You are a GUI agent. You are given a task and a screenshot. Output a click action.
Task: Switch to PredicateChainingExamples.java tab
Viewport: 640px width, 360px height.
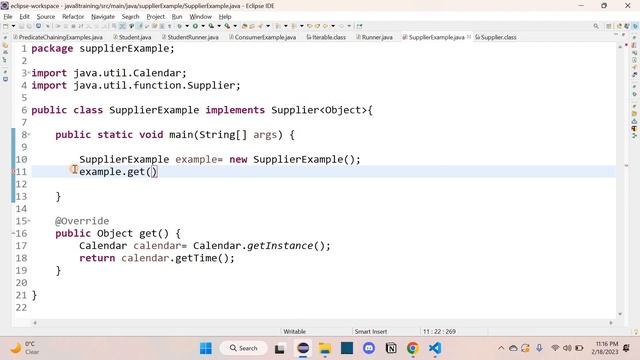58,37
